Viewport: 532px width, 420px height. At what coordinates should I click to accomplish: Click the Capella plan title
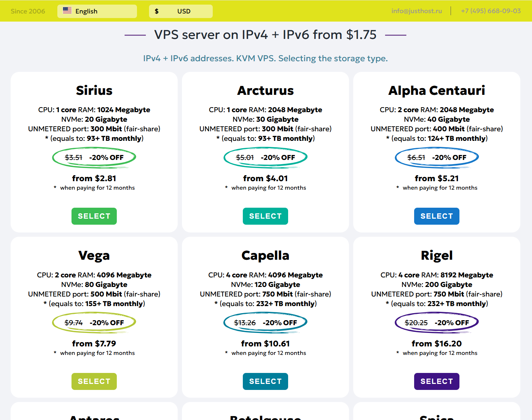tap(265, 256)
